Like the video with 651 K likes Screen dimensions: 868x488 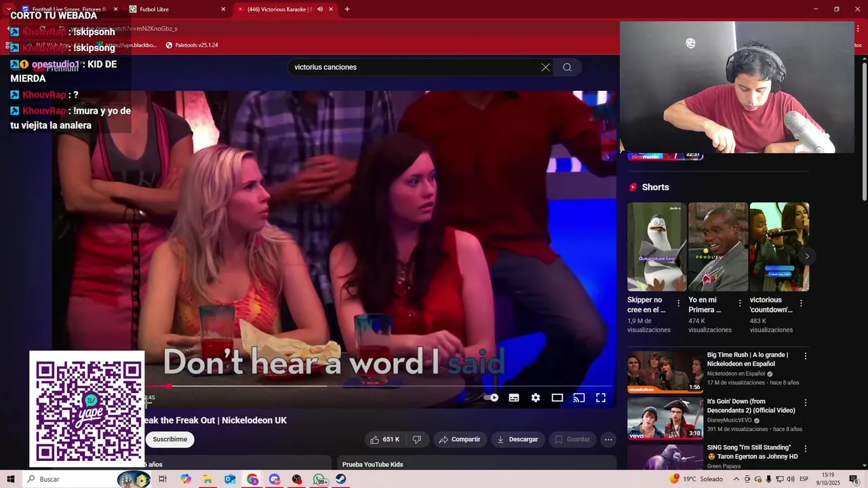[384, 439]
